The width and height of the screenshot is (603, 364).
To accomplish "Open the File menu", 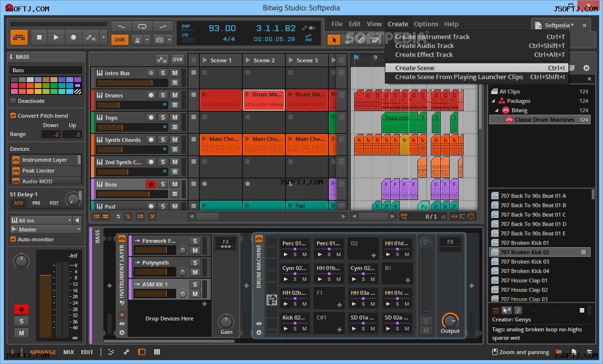I will pos(337,24).
